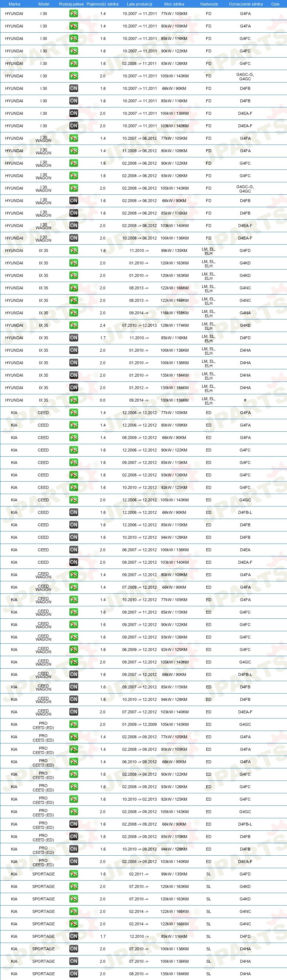The width and height of the screenshot is (287, 980).
Task: Click the Oznaczenie silnika column header
Action: tap(246, 4)
